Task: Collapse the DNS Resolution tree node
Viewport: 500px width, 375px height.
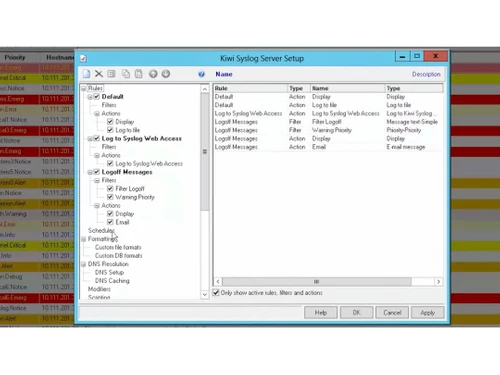Action: click(84, 264)
